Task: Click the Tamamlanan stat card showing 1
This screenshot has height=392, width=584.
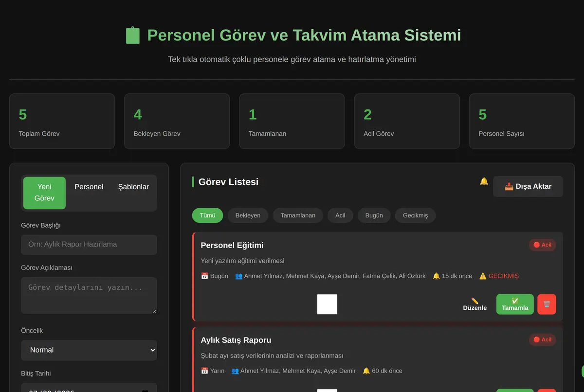Action: [292, 121]
